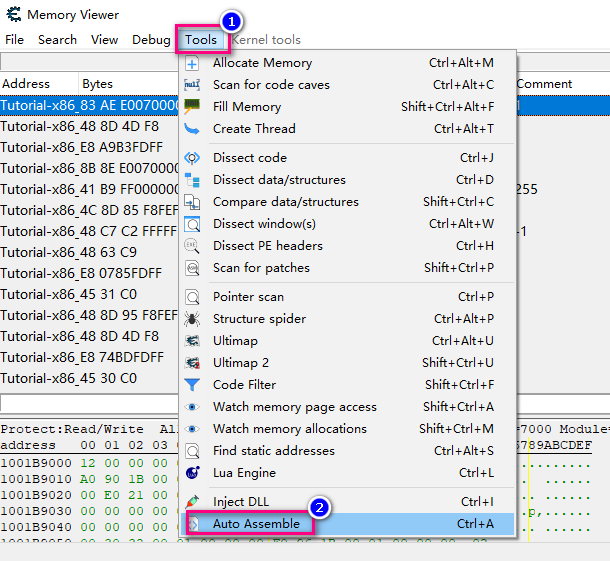The height and width of the screenshot is (561, 610).
Task: Close the open Tools menu
Action: coord(201,40)
